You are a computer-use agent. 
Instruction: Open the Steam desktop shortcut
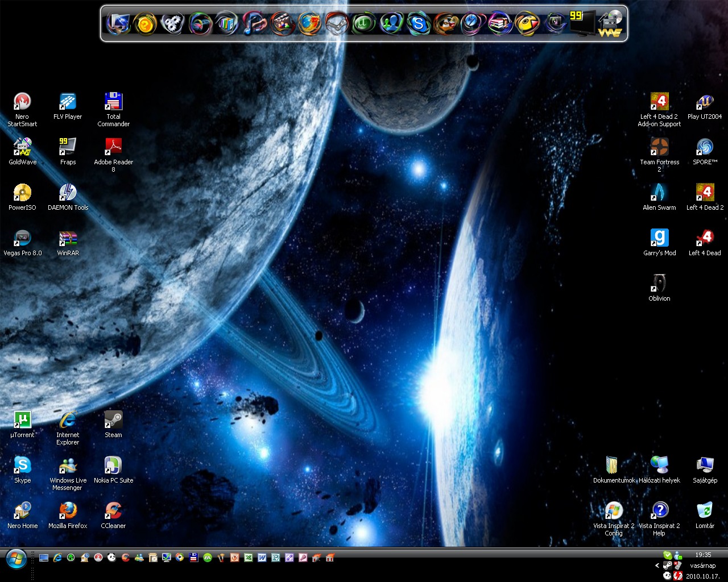113,420
